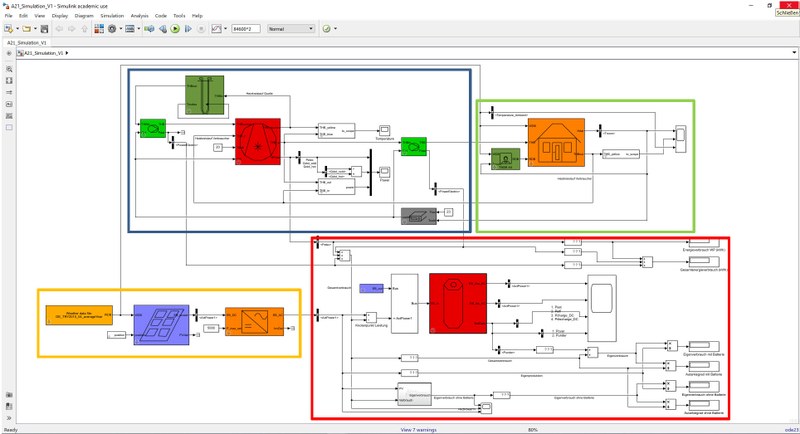Open the Library Browser icon
Image resolution: width=800 pixels, height=434 pixels.
point(97,29)
